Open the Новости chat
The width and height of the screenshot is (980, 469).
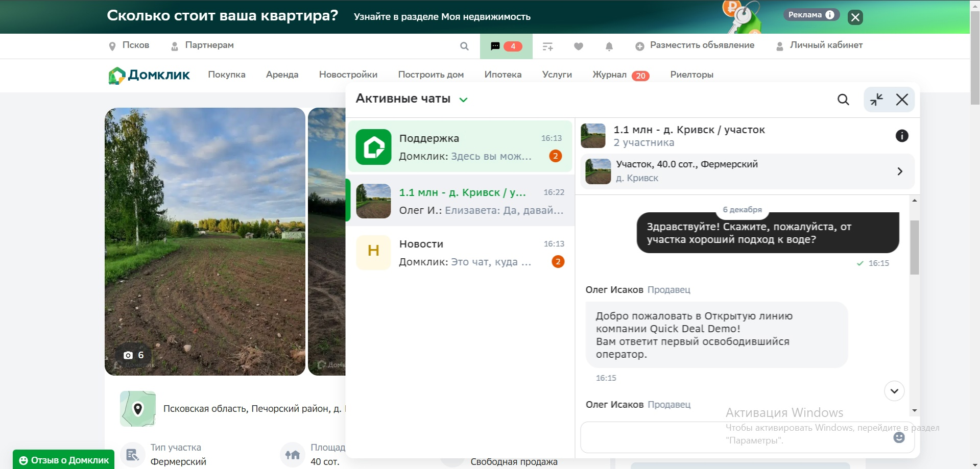460,253
